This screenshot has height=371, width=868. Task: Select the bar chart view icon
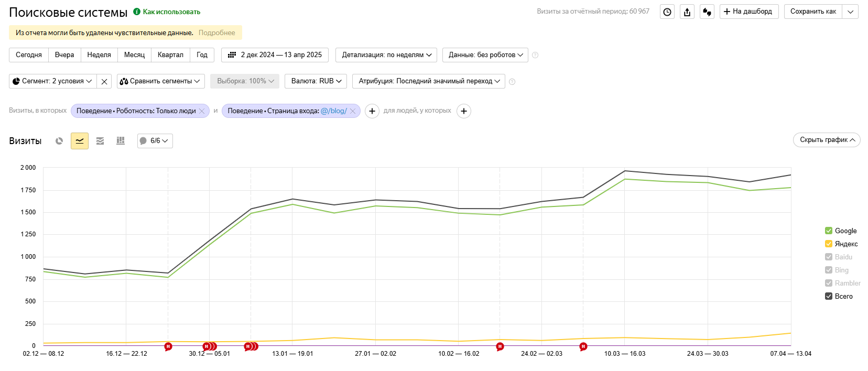pos(121,141)
